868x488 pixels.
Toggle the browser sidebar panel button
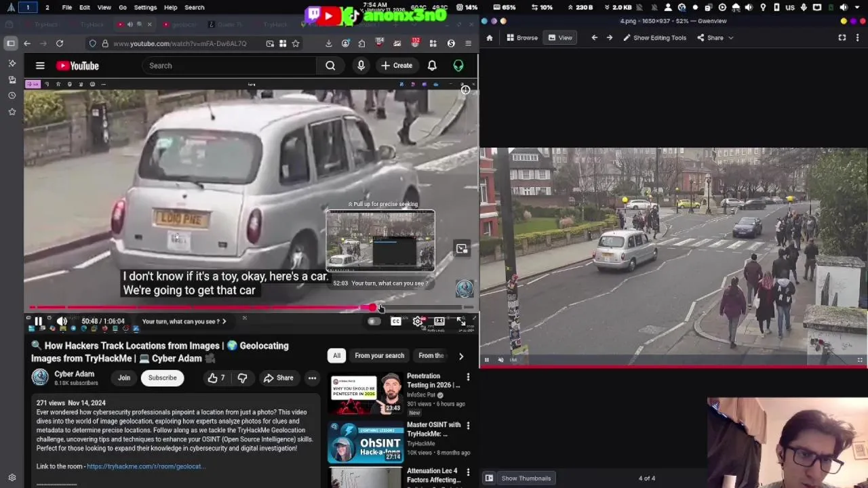11,43
